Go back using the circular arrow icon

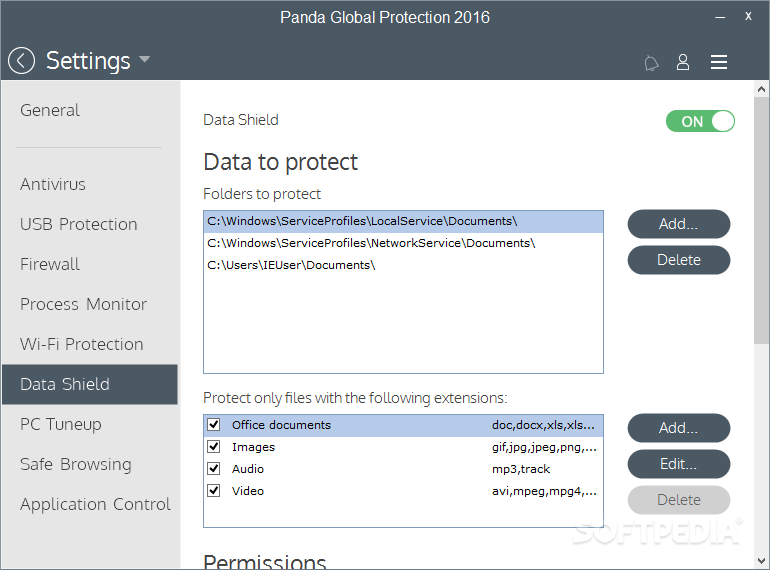coord(21,61)
